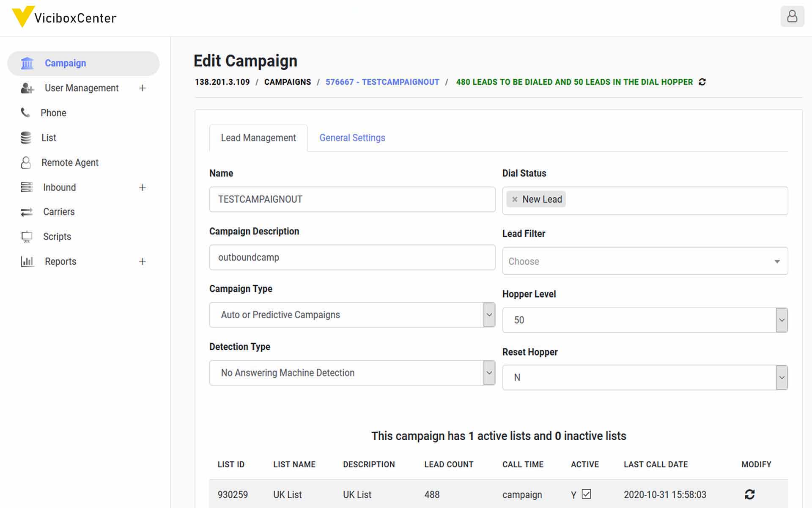Viewport: 812px width, 508px height.
Task: Open the Reset Hopper dropdown
Action: coord(645,377)
